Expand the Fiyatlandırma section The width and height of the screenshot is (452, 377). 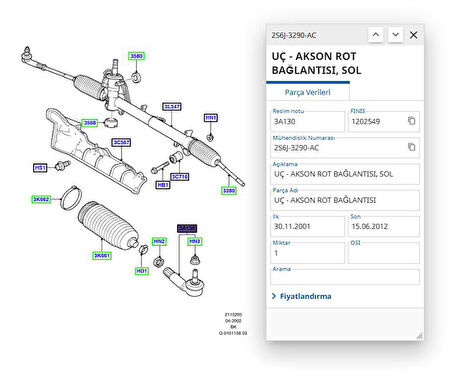click(x=302, y=296)
